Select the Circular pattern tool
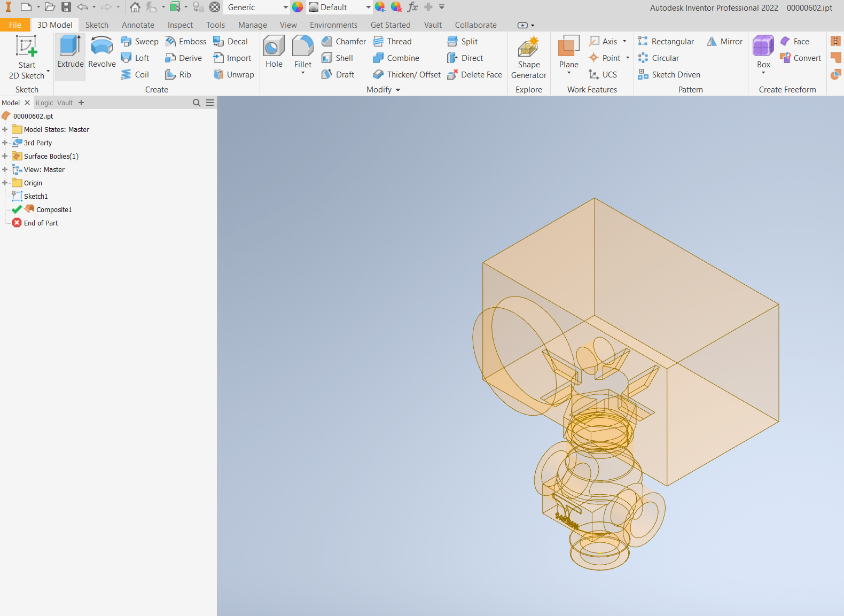 coord(659,58)
